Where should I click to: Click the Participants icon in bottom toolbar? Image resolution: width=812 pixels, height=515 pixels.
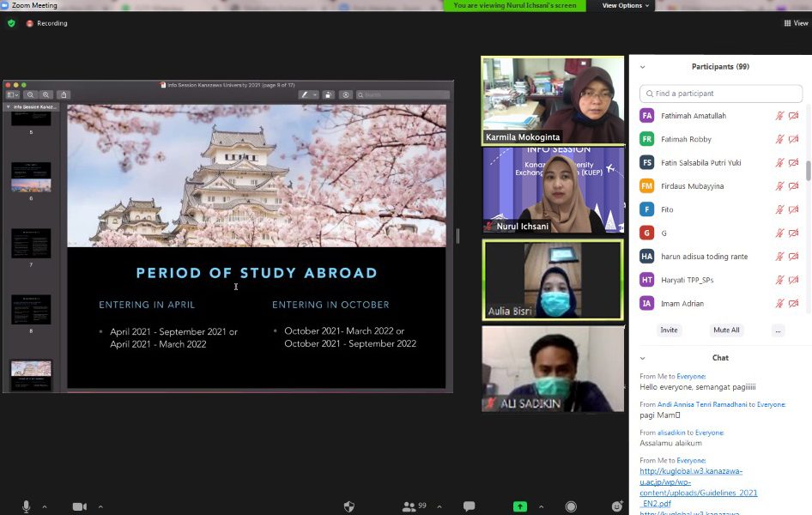[409, 506]
